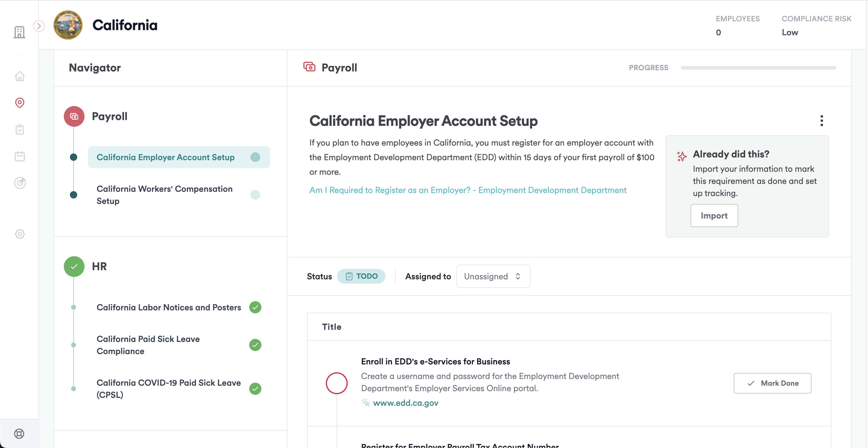Open the company building icon in sidebar

[19, 32]
